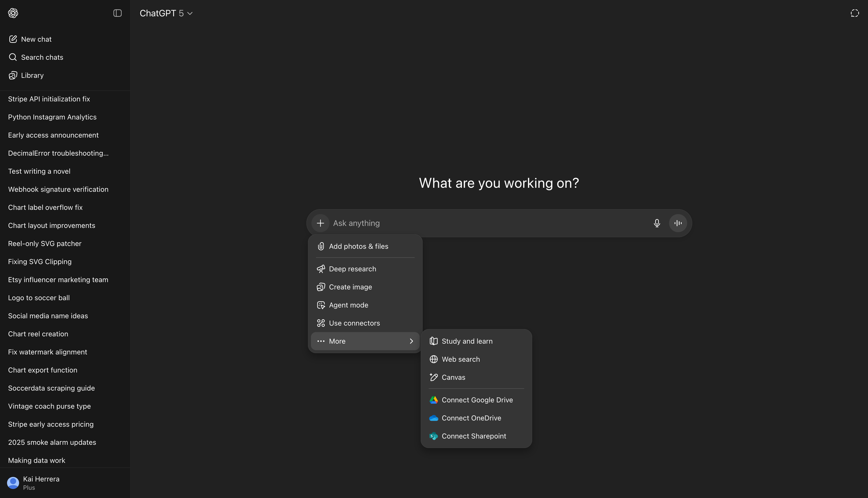This screenshot has width=868, height=498.
Task: Open Canvas from the submenu
Action: (453, 377)
